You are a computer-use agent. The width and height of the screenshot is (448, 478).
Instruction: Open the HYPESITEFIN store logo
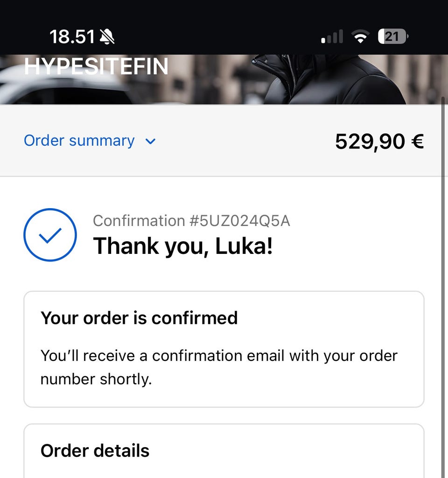(96, 67)
